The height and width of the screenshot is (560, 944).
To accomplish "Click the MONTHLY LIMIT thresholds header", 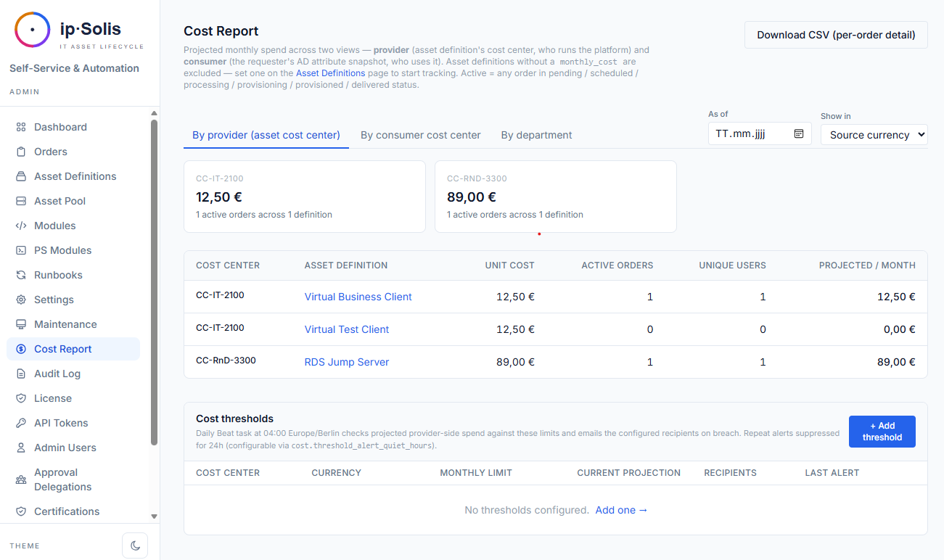I will [x=476, y=473].
